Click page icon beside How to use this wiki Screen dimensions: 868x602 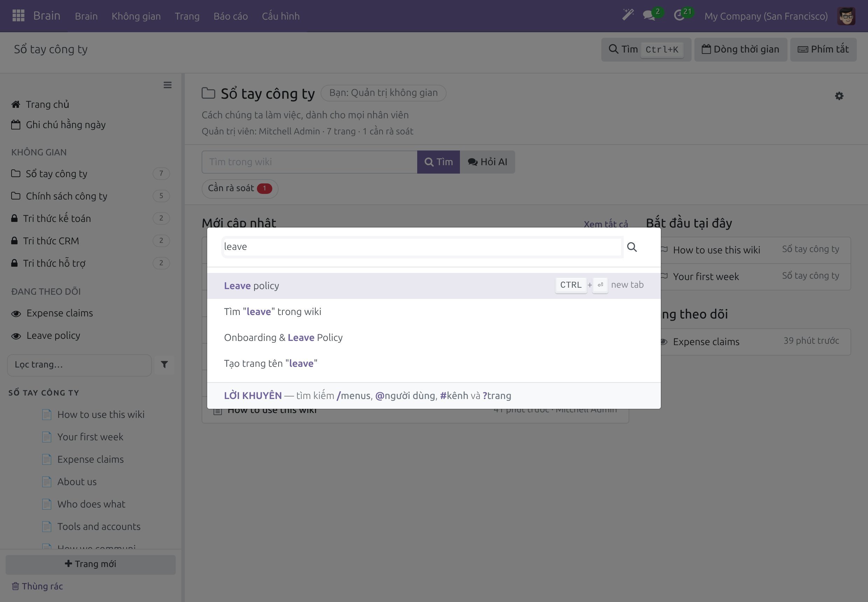tap(47, 414)
